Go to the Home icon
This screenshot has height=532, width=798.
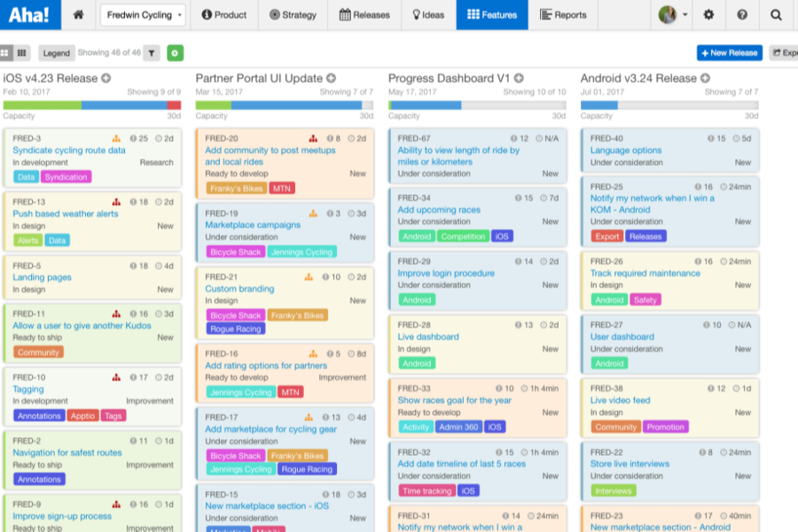click(x=79, y=15)
